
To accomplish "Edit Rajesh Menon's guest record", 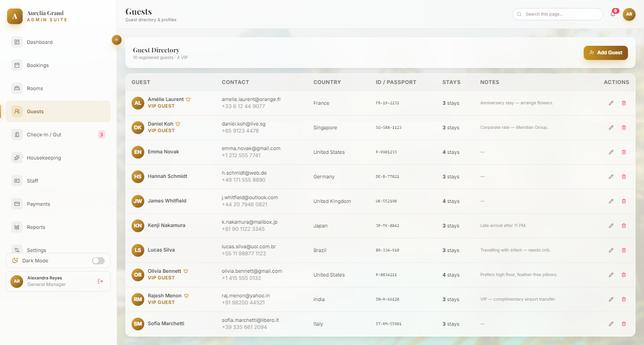I will point(611,299).
